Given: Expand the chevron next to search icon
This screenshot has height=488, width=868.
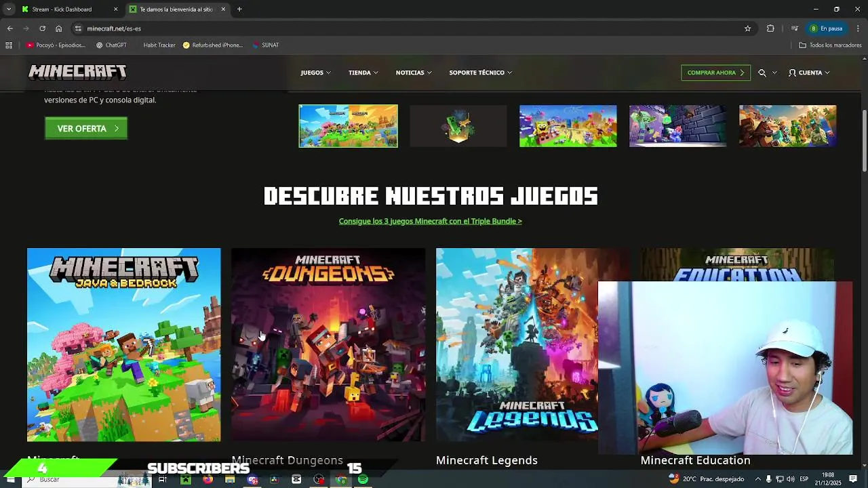Looking at the screenshot, I should tap(774, 73).
